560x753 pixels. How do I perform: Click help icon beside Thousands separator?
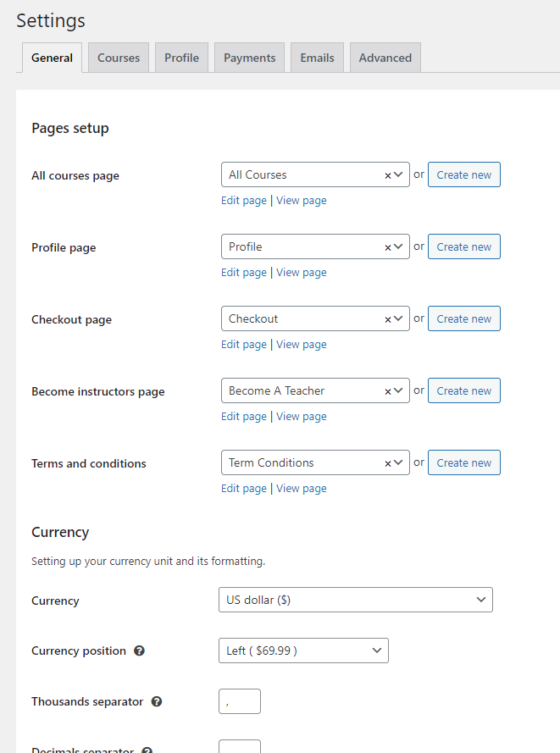point(157,702)
